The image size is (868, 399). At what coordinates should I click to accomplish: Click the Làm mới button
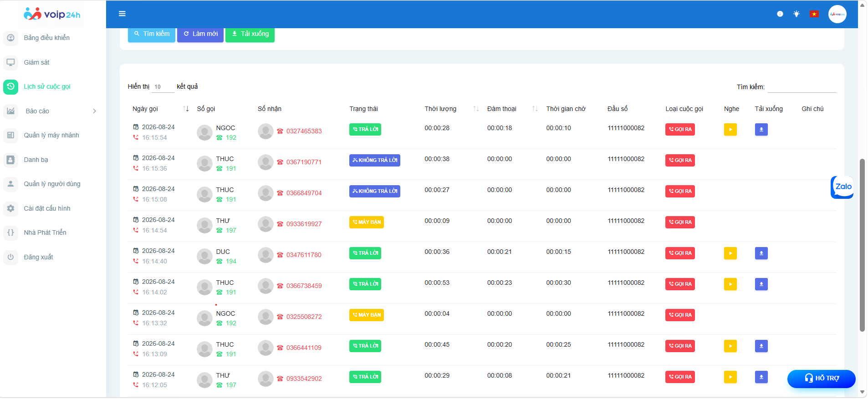200,34
